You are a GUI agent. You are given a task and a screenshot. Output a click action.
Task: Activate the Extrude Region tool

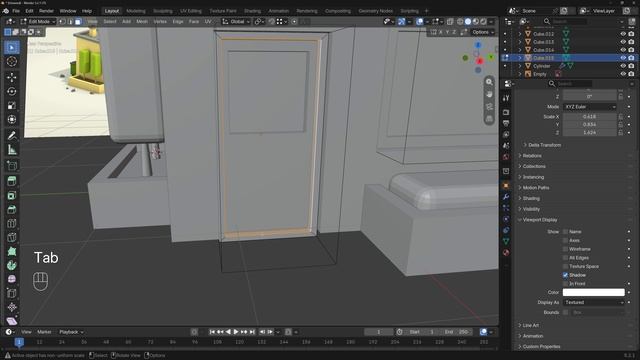click(12, 181)
